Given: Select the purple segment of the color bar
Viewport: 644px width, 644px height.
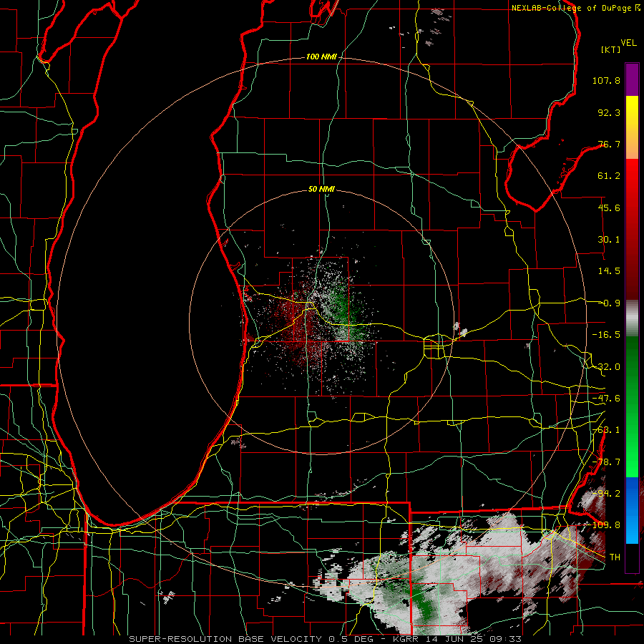Looking at the screenshot, I should (x=632, y=79).
